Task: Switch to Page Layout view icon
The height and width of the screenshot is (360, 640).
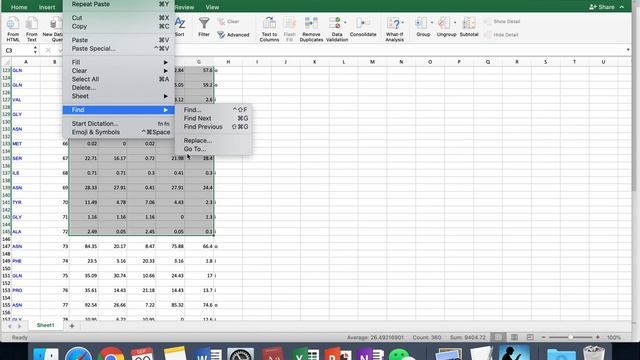Action: pos(514,338)
